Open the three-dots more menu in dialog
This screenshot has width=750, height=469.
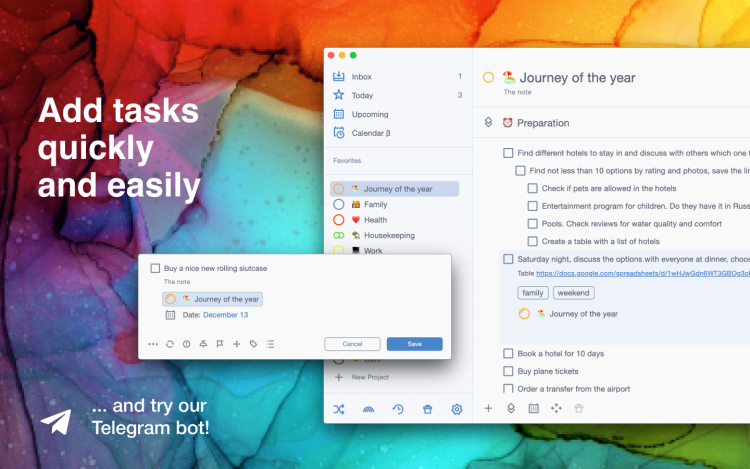[153, 344]
